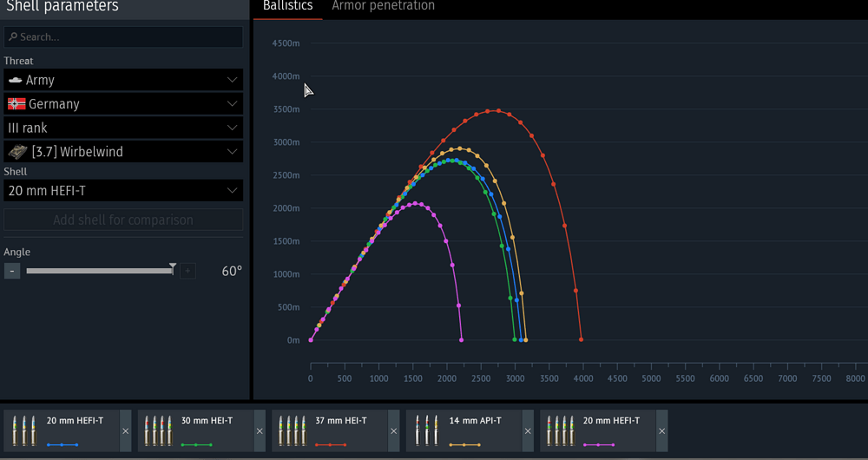Click the Angle slider track

click(99, 271)
